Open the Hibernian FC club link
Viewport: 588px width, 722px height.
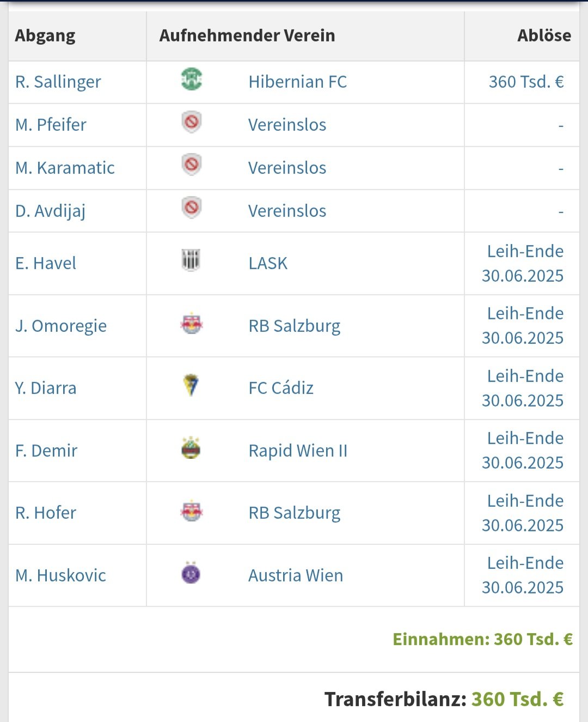point(297,82)
